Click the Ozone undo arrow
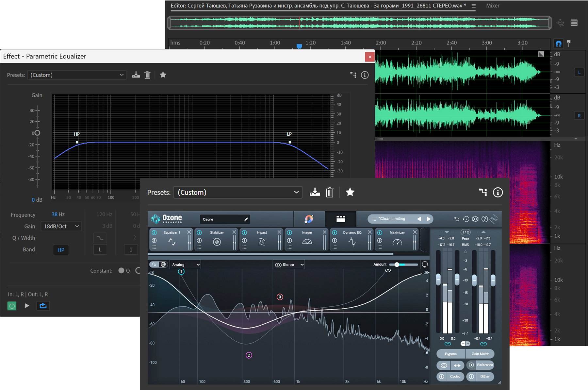This screenshot has width=588, height=390. (456, 219)
